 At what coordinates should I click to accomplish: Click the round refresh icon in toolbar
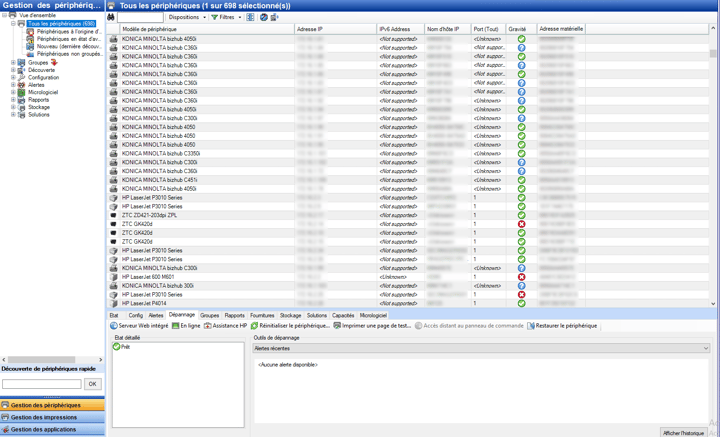pyautogui.click(x=264, y=17)
